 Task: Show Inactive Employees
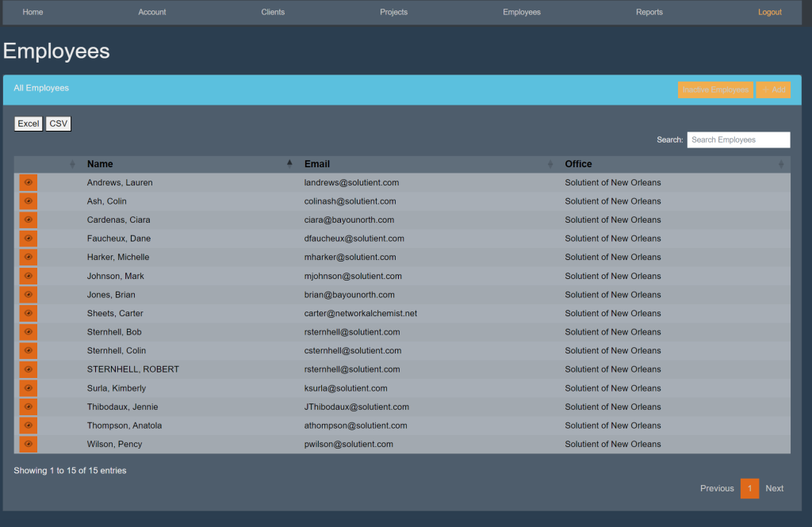tap(715, 90)
